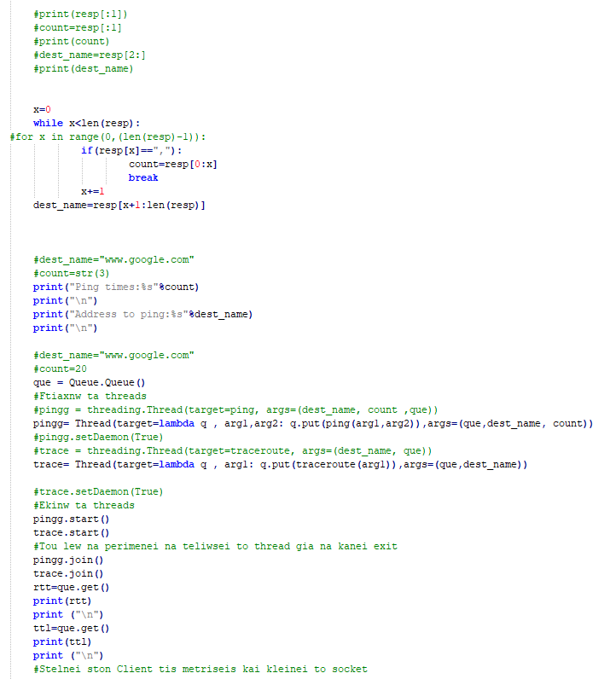Click the 'pingg= Thread(target=lambda' line
616x679 pixels.
(x=312, y=423)
